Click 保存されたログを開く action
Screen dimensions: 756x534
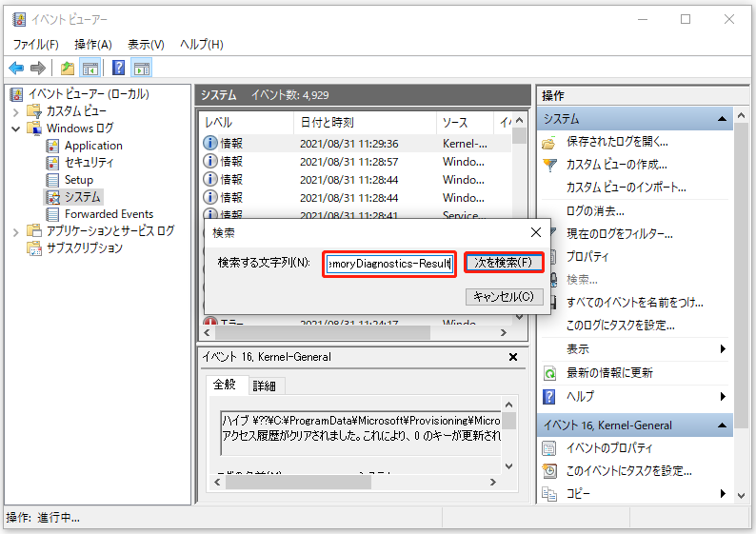(x=617, y=142)
